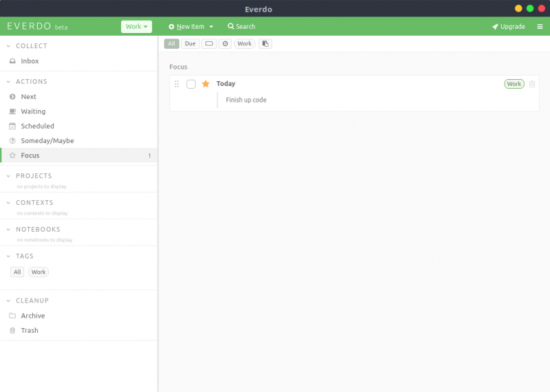Open the Work area dropdown
The width and height of the screenshot is (550, 392).
coord(136,27)
